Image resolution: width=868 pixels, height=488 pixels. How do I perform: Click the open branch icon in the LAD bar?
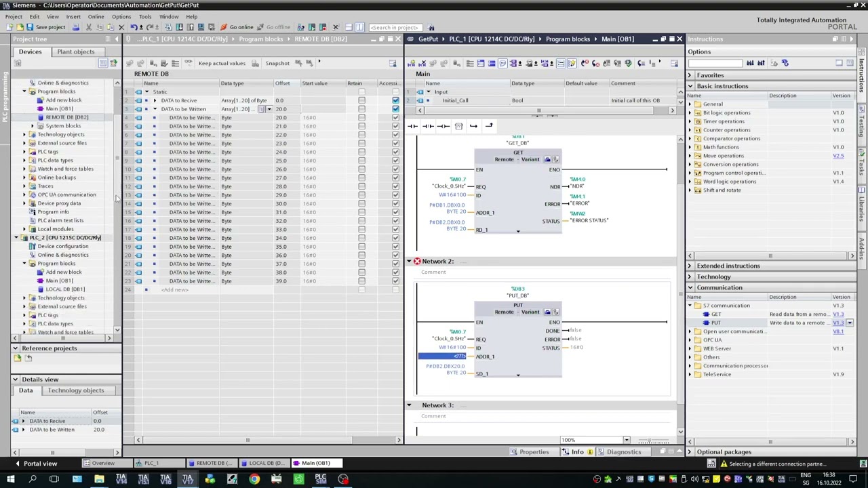(x=473, y=126)
